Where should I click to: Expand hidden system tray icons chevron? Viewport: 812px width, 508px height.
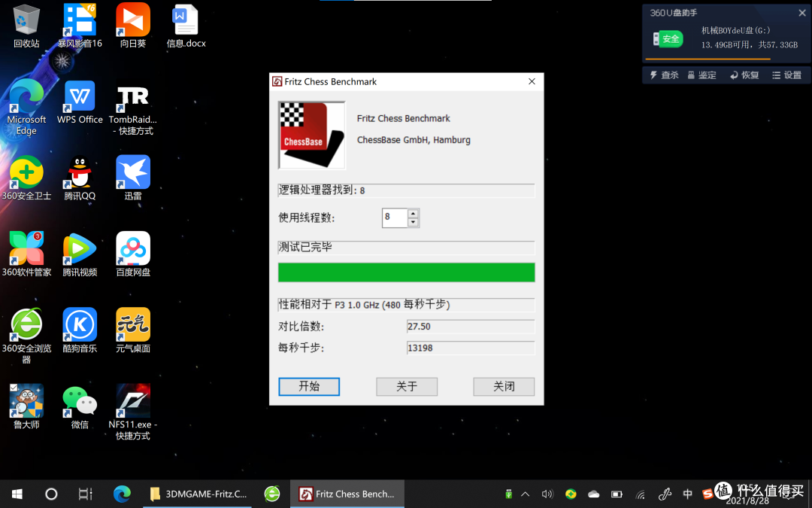525,494
